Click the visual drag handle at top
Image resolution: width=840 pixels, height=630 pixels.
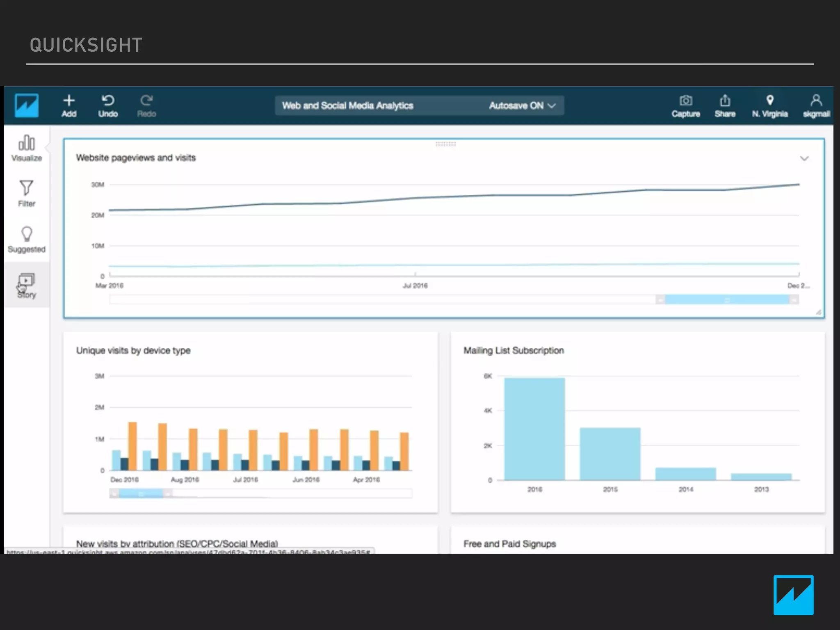tap(445, 144)
